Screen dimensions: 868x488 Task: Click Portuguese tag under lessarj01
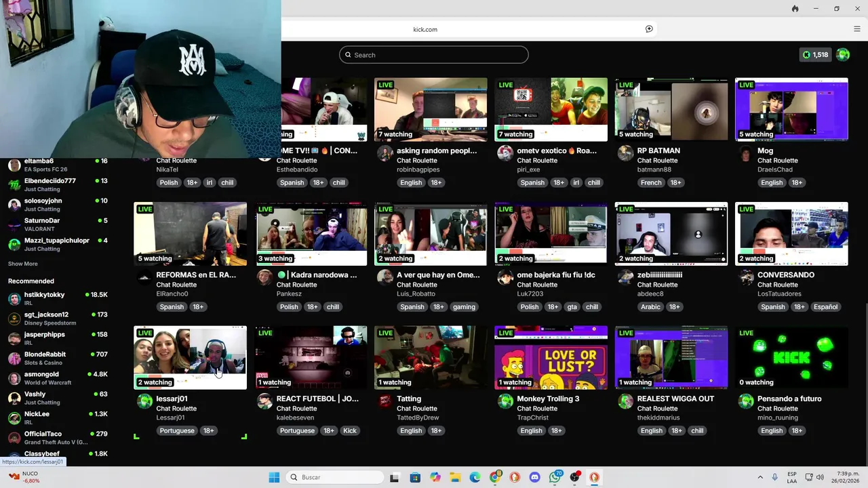176,430
